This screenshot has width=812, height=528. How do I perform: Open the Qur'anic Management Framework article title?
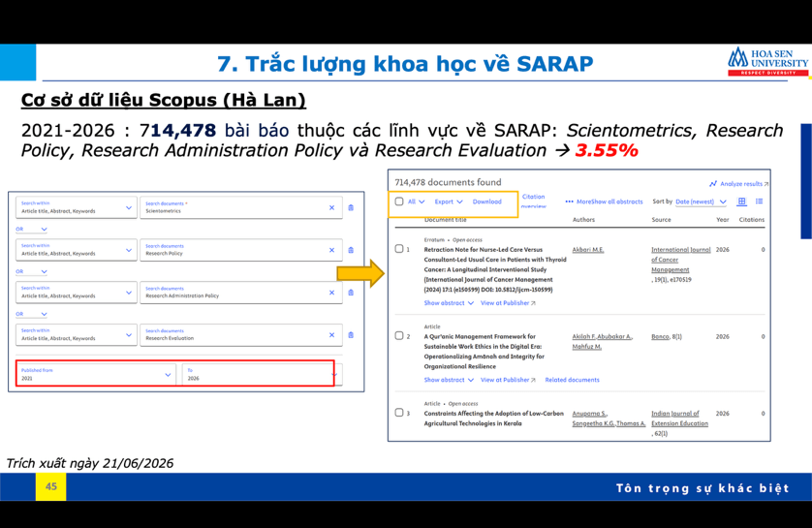(484, 351)
